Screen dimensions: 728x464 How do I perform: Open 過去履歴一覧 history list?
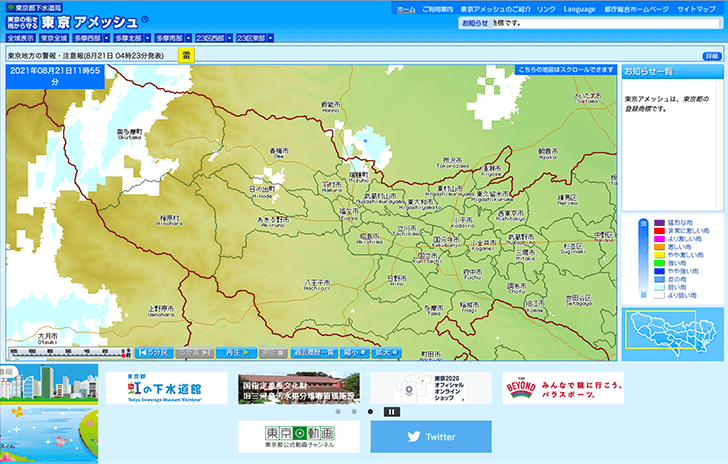coord(313,352)
